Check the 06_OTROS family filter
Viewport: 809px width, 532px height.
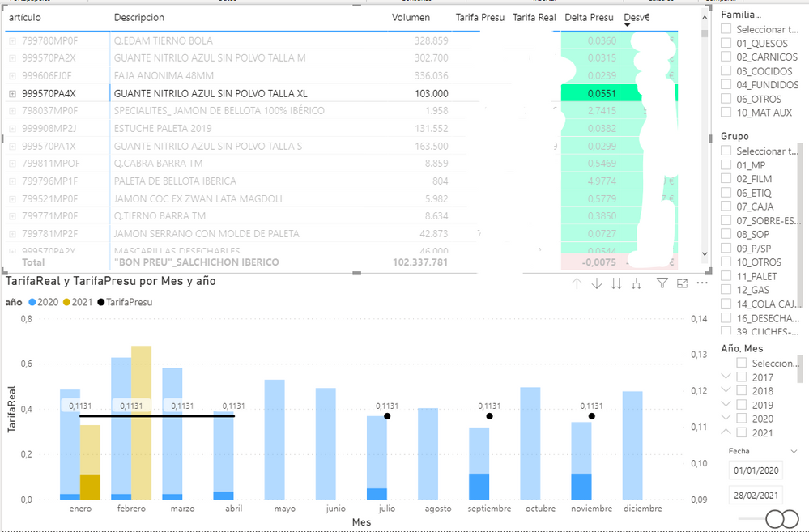pyautogui.click(x=726, y=99)
